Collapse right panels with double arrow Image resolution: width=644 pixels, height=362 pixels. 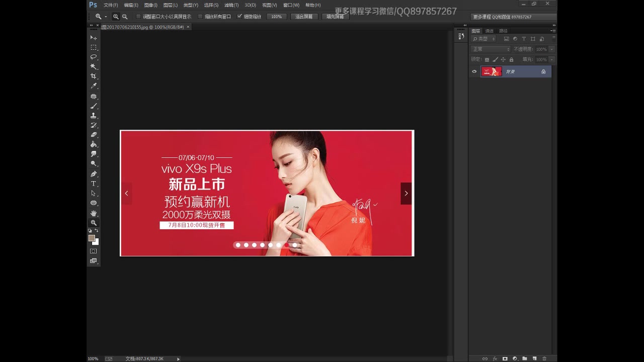554,25
